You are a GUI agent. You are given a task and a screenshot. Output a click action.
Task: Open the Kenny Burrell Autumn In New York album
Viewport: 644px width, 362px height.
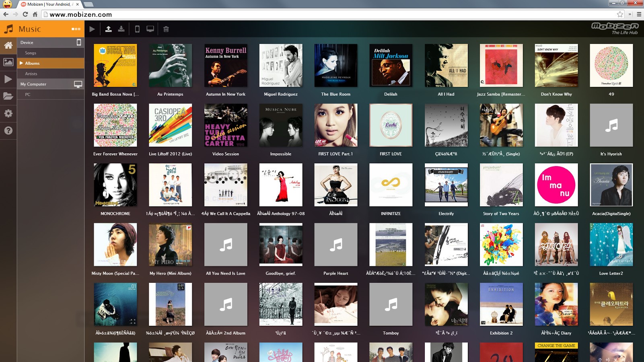click(226, 66)
